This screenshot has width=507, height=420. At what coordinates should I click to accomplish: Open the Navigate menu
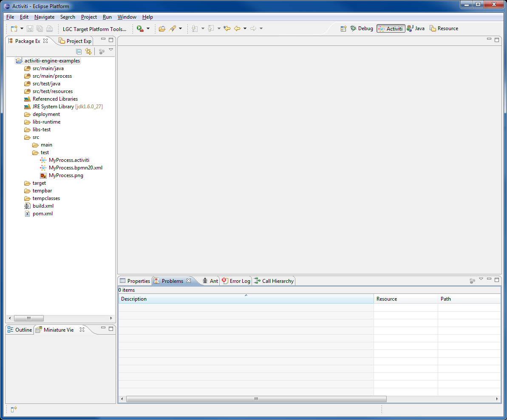click(x=44, y=17)
